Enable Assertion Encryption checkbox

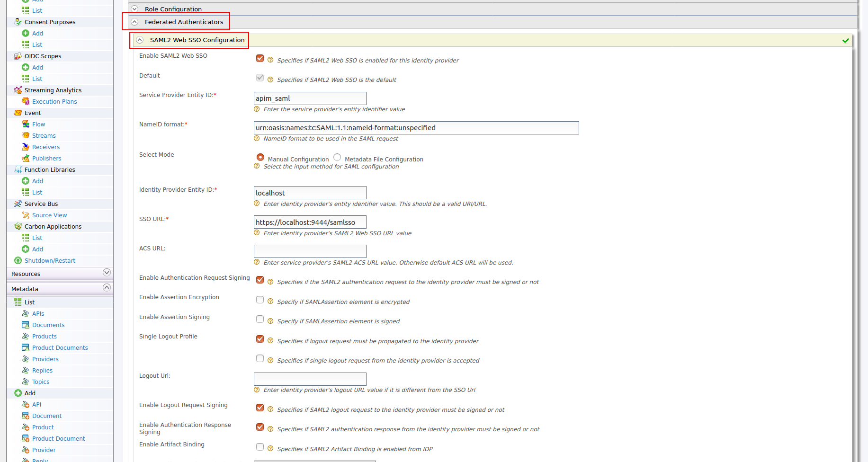(x=260, y=300)
